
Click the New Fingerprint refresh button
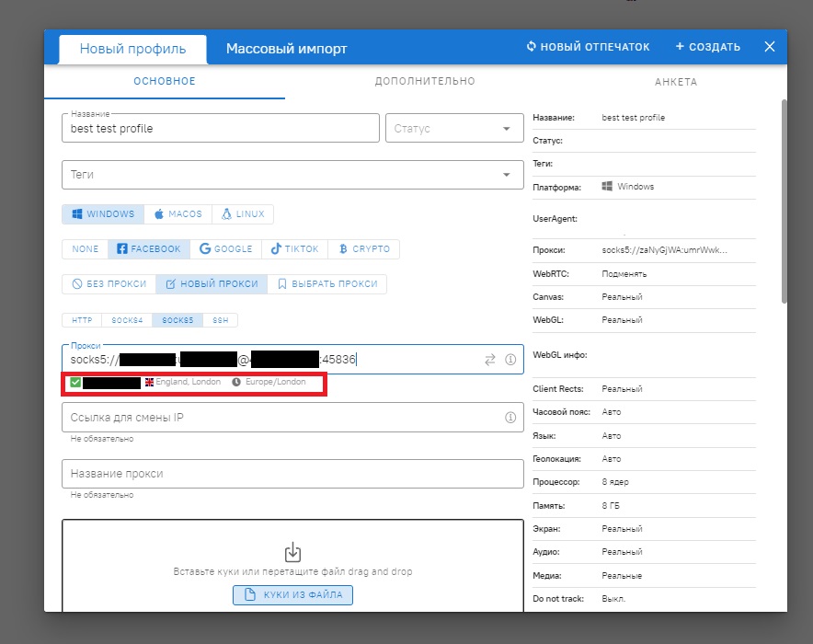point(588,47)
